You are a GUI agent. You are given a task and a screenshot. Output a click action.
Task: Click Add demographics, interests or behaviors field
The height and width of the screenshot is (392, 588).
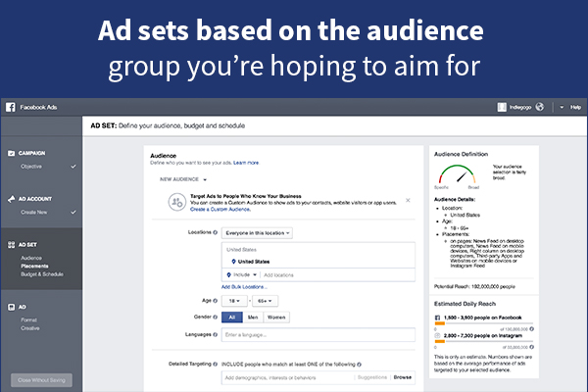coord(287,377)
